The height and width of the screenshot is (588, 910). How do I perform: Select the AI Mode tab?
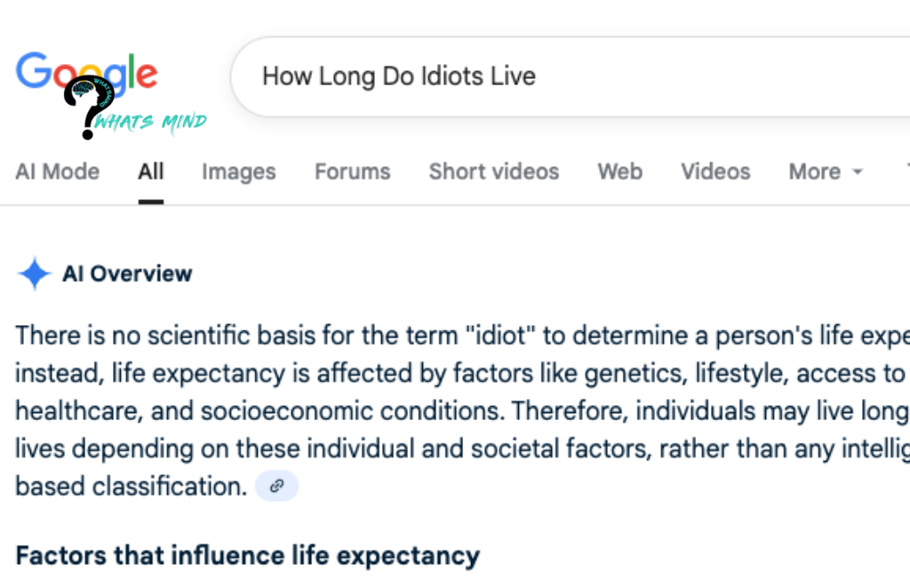pyautogui.click(x=56, y=171)
